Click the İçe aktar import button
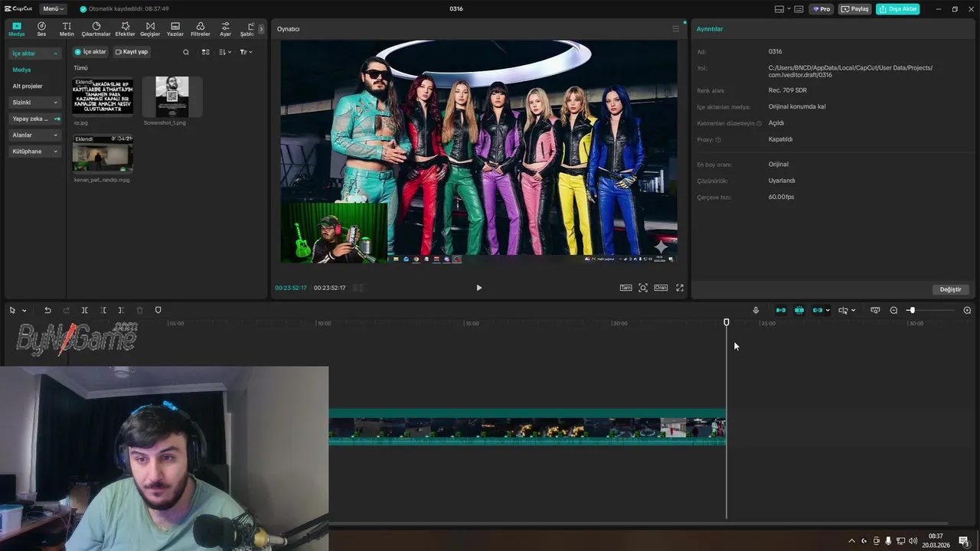The width and height of the screenshot is (980, 551). [90, 52]
